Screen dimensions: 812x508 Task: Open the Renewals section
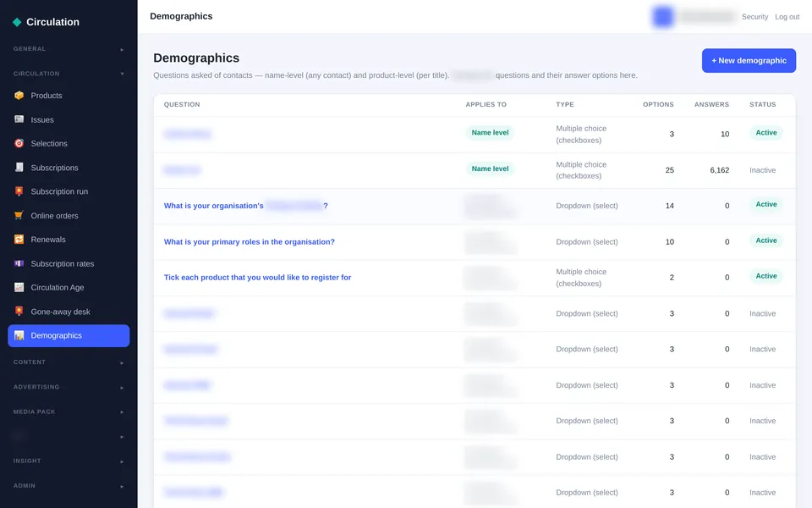[69, 240]
